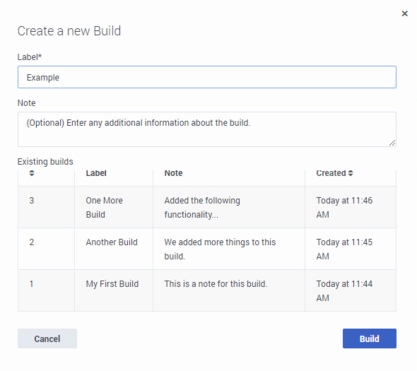Click the note 'This is a note for this build.'
The image size is (417, 371).
216,284
